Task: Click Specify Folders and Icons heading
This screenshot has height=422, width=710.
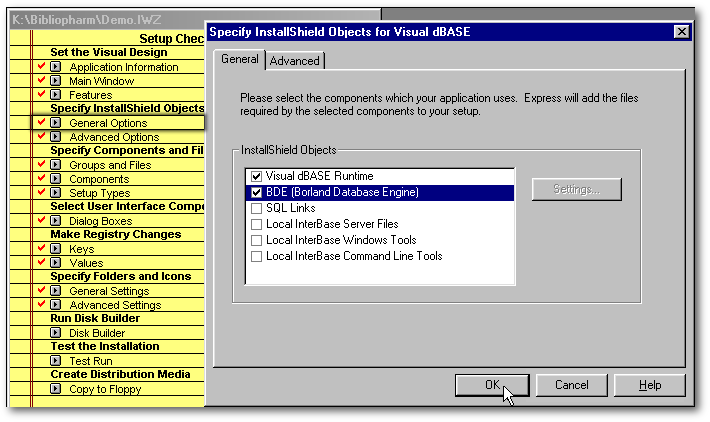Action: click(x=120, y=277)
